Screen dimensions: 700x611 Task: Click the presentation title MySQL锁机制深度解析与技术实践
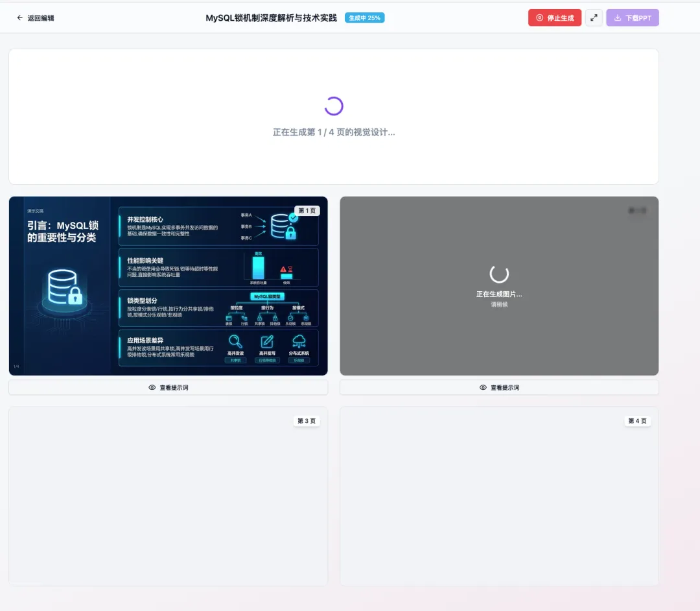click(x=271, y=18)
